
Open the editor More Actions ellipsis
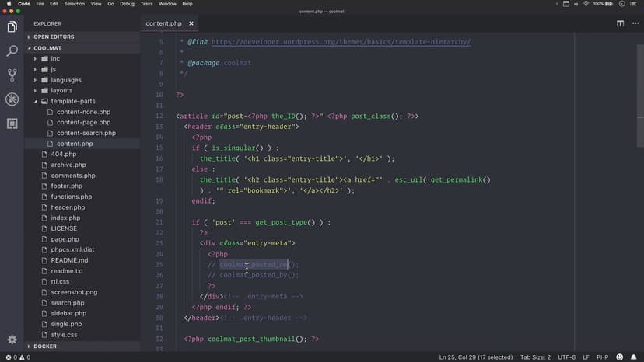point(633,23)
